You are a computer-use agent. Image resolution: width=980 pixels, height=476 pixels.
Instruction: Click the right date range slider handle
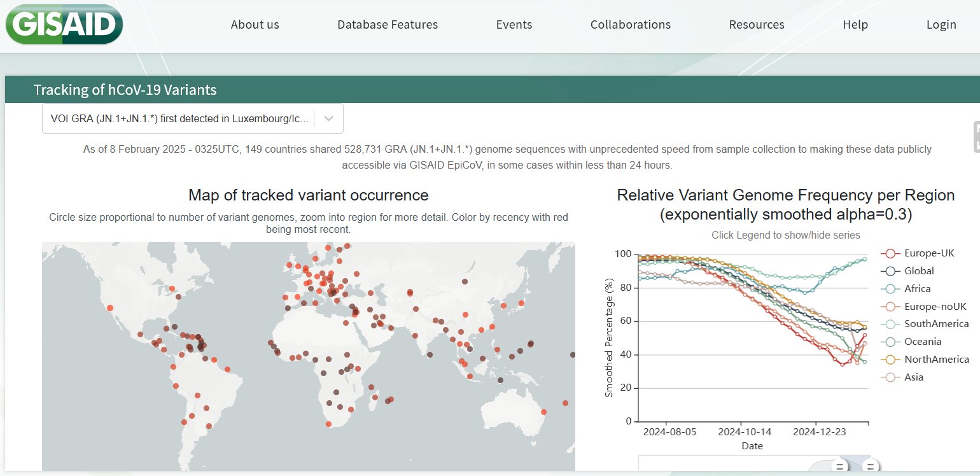871,466
